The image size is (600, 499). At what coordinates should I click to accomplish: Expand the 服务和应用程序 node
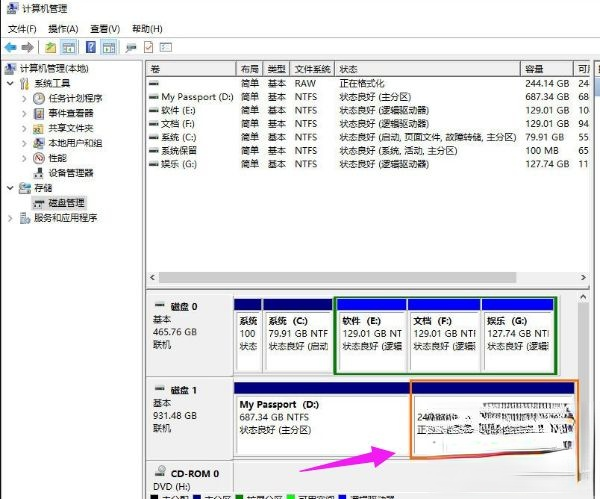pyautogui.click(x=10, y=218)
